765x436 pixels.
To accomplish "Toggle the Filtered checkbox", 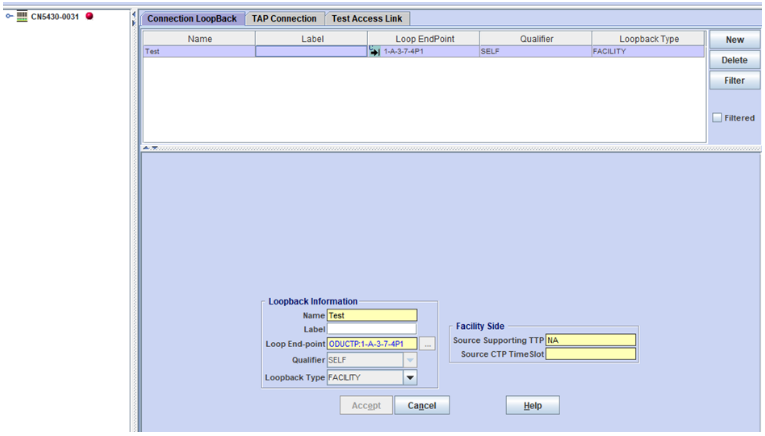I will coord(716,117).
